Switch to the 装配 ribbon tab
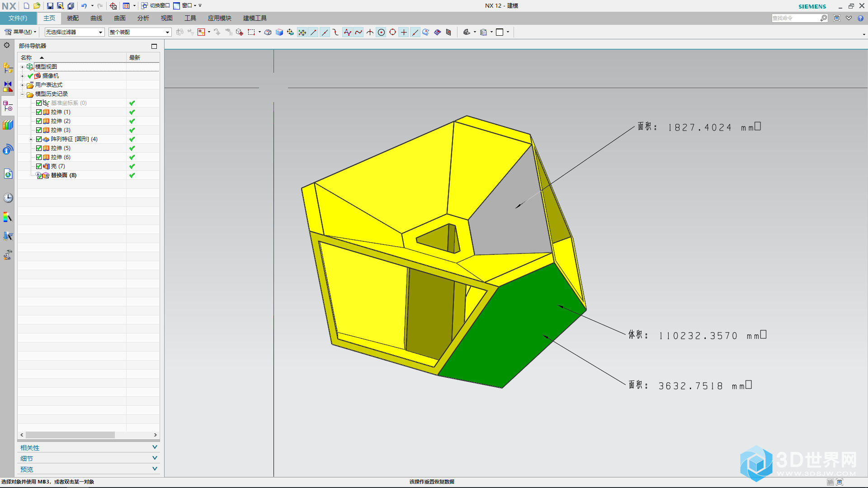The height and width of the screenshot is (488, 868). (x=73, y=18)
